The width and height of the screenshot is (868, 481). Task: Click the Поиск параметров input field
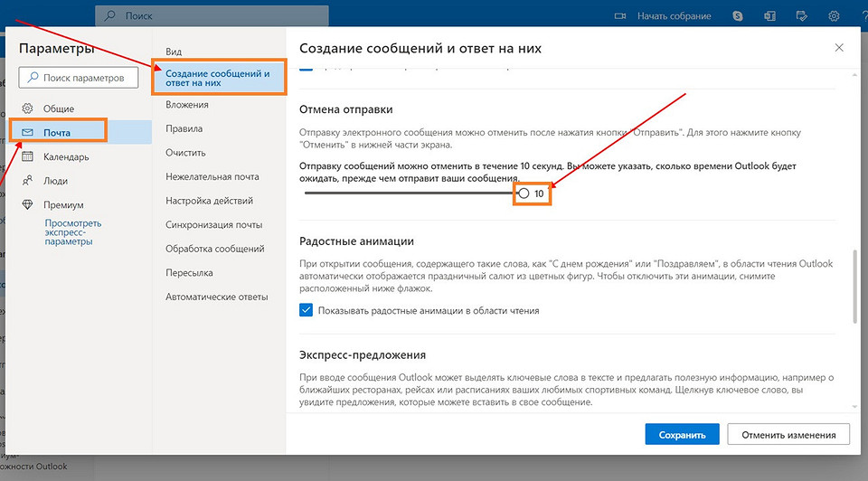click(78, 78)
